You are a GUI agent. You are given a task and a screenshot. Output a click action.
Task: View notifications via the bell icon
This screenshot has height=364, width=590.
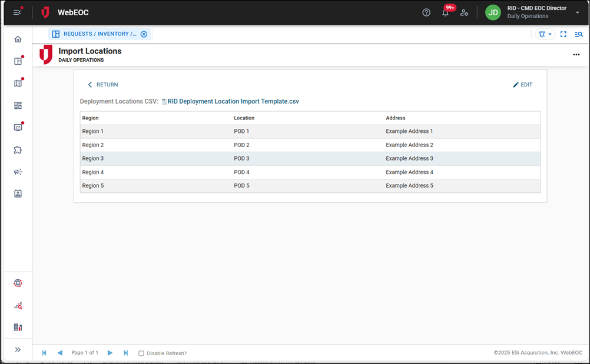point(446,12)
